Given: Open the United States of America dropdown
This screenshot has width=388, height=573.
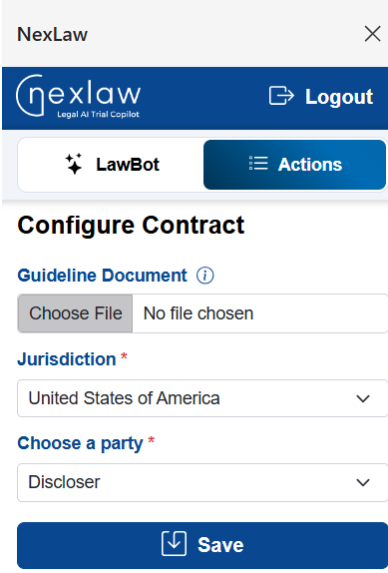Looking at the screenshot, I should coord(203,398).
